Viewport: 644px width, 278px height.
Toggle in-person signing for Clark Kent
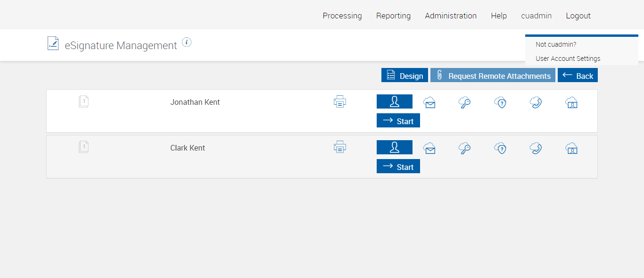point(395,147)
